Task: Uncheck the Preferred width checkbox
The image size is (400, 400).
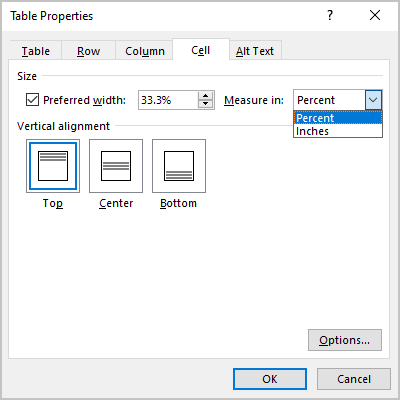Action: point(32,100)
